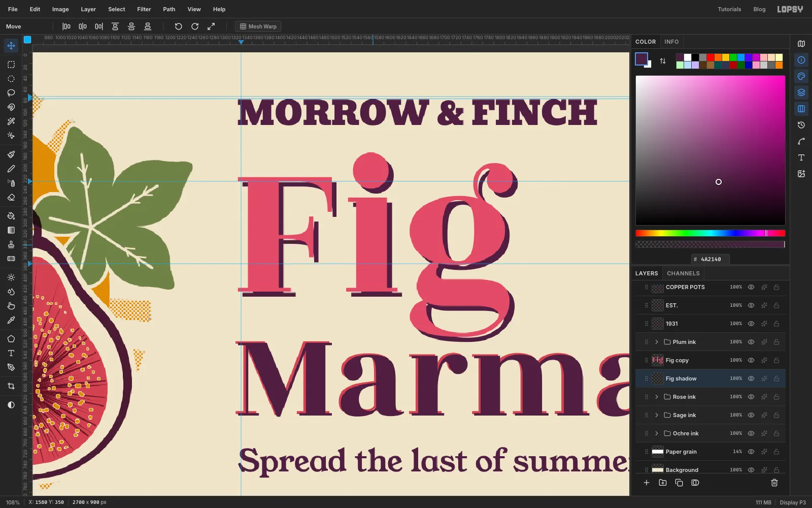Select the Text tool in left toolbar

click(x=11, y=353)
